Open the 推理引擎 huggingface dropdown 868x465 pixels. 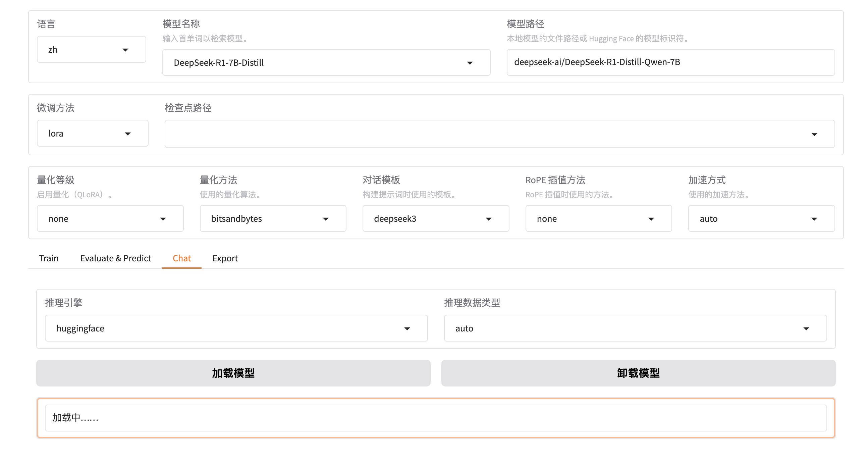[236, 328]
